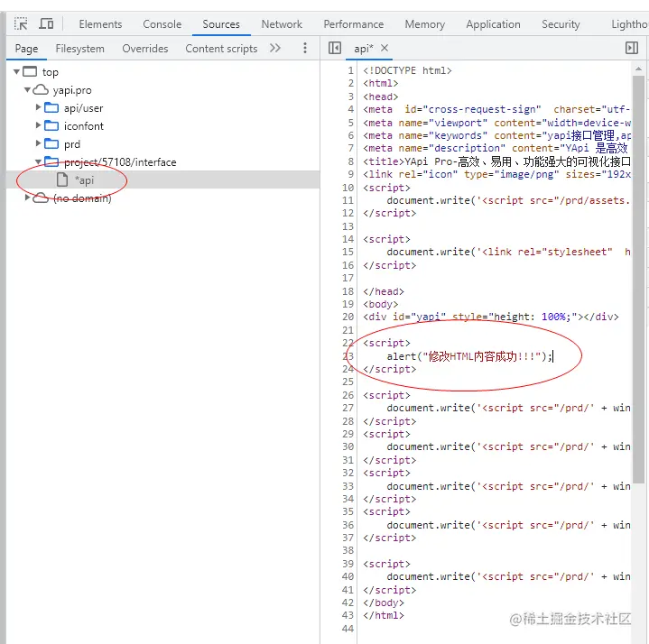Viewport: 649px width, 644px height.
Task: Click the project/57108/interface folder icon
Action: click(x=51, y=161)
